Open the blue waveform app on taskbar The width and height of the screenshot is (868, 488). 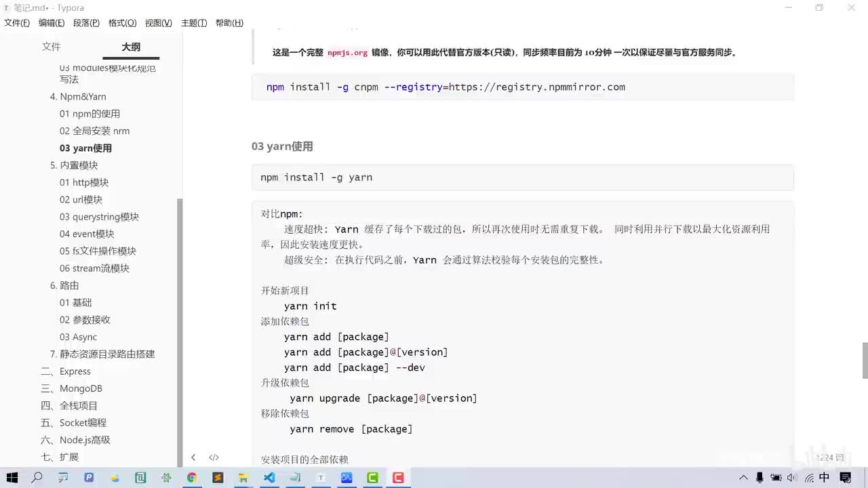click(x=347, y=478)
